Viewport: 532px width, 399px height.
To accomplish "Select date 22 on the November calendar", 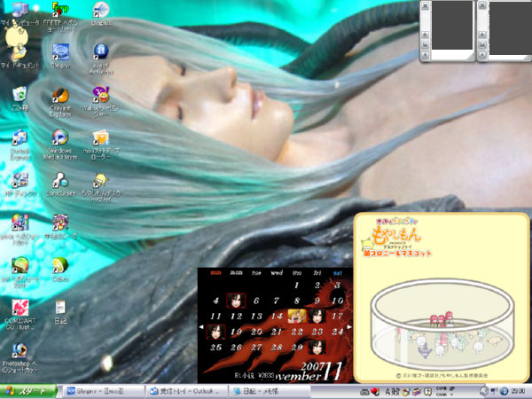I will [297, 332].
